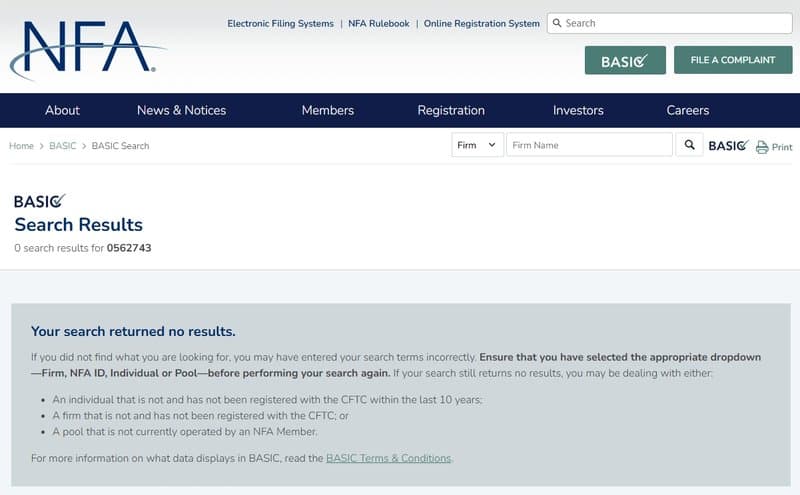The height and width of the screenshot is (495, 800).
Task: Click the magnifying glass search button
Action: click(x=689, y=145)
